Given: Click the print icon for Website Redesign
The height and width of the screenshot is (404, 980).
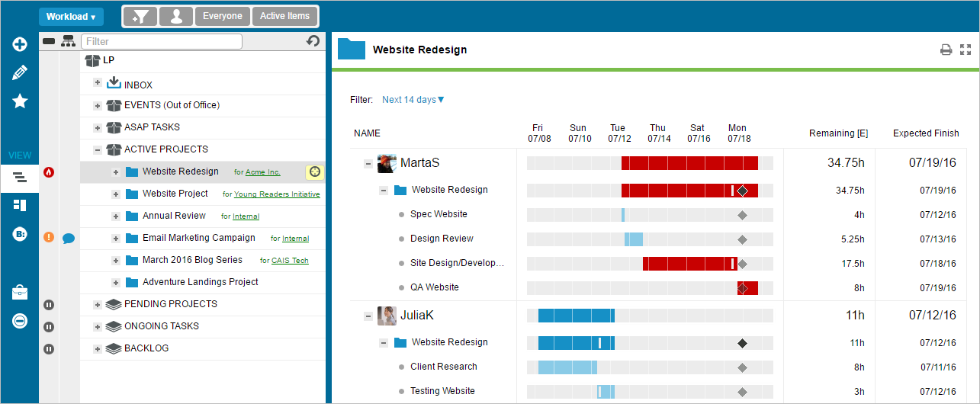Looking at the screenshot, I should tap(946, 50).
